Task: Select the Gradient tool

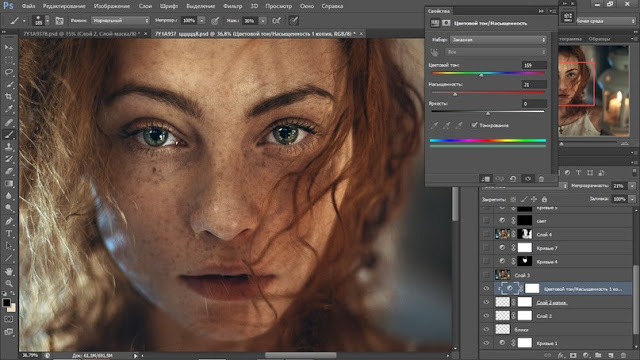Action: point(9,184)
